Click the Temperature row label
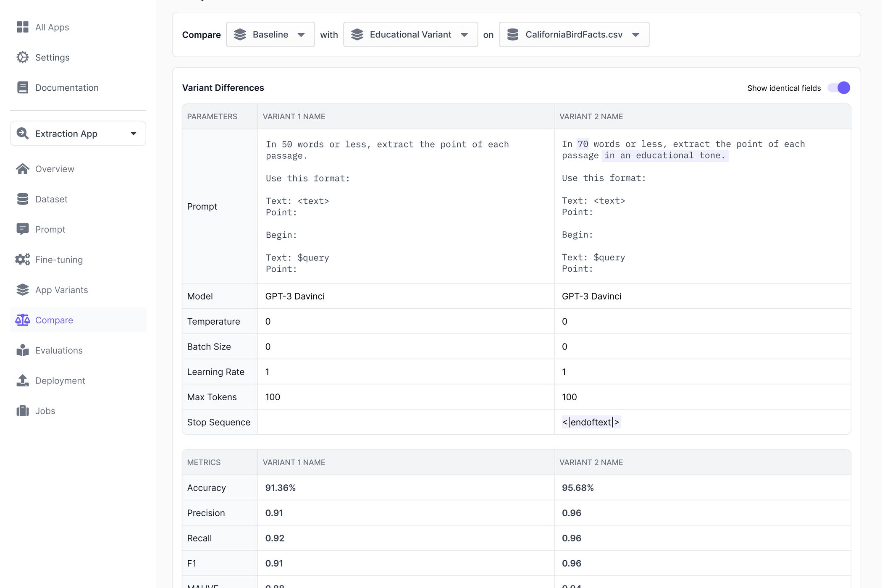The height and width of the screenshot is (588, 882). tap(214, 321)
